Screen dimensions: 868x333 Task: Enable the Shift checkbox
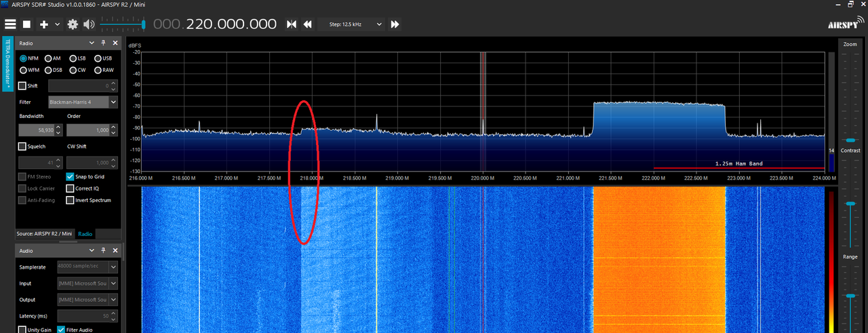(22, 86)
